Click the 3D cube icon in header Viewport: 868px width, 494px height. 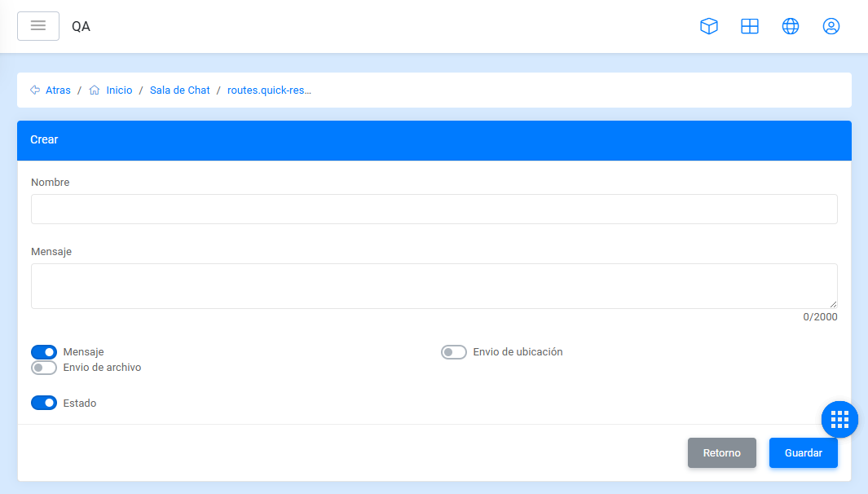pyautogui.click(x=709, y=26)
